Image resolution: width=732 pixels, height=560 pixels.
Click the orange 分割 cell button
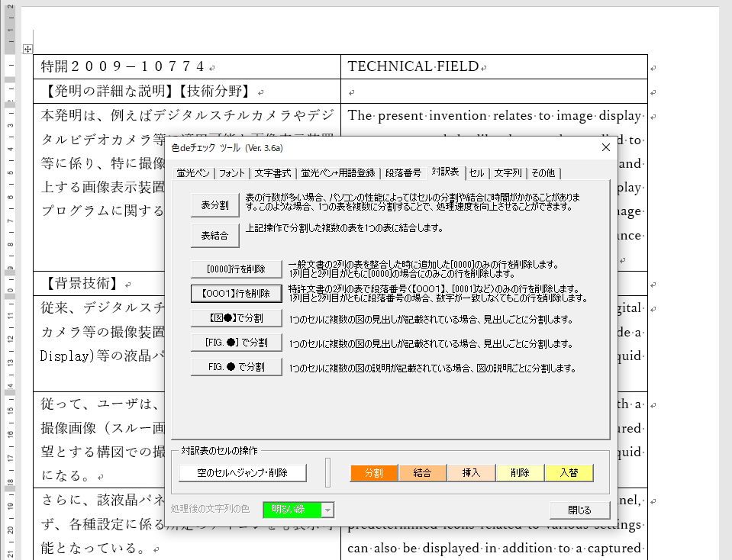pyautogui.click(x=374, y=473)
